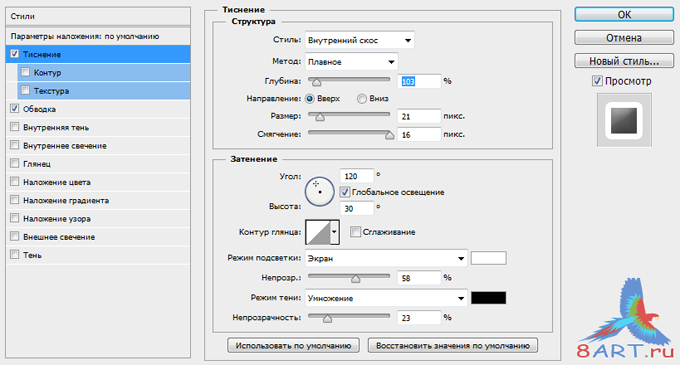Enable the Текстура sub-effect checkbox

[25, 90]
